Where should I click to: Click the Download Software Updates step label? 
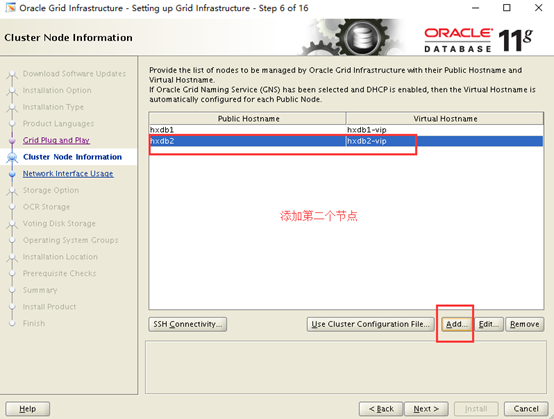(x=74, y=73)
